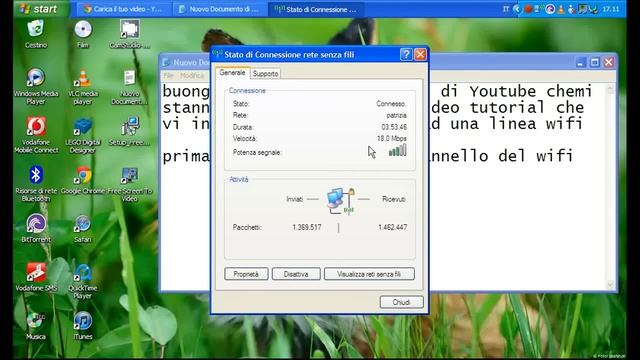Click sent packets value '1.369.517'

click(307, 227)
